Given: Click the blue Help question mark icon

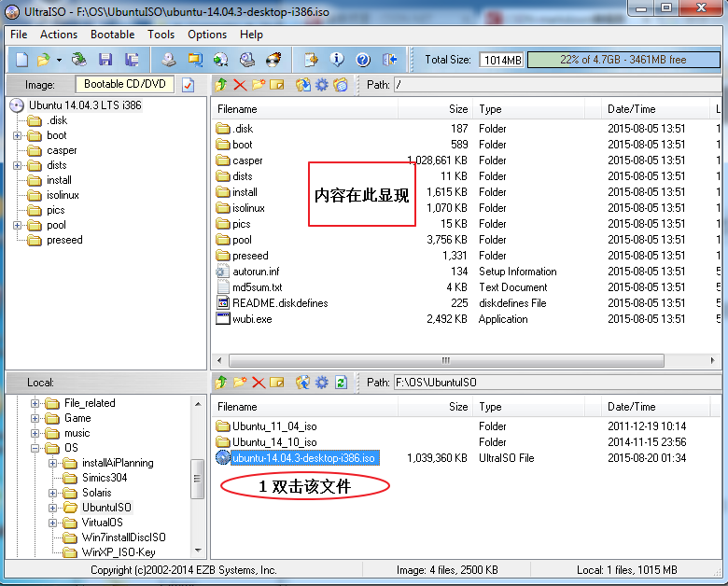Looking at the screenshot, I should click(363, 60).
